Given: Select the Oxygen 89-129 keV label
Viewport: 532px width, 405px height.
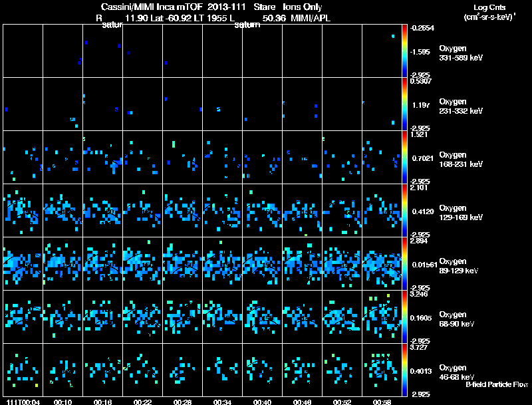Looking at the screenshot, I should [459, 265].
